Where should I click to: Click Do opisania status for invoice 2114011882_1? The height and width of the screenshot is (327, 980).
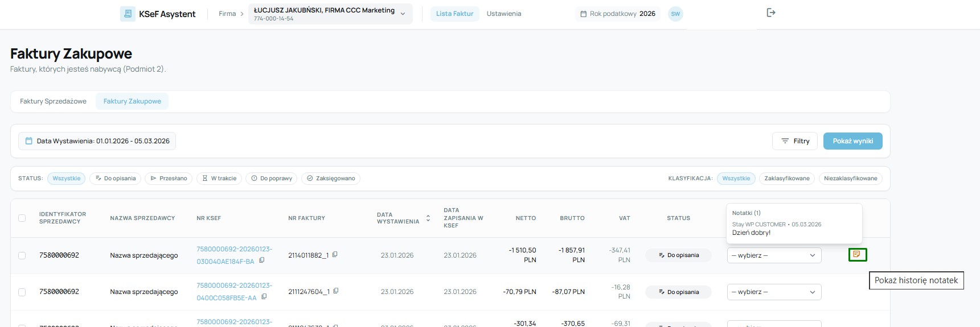(678, 255)
